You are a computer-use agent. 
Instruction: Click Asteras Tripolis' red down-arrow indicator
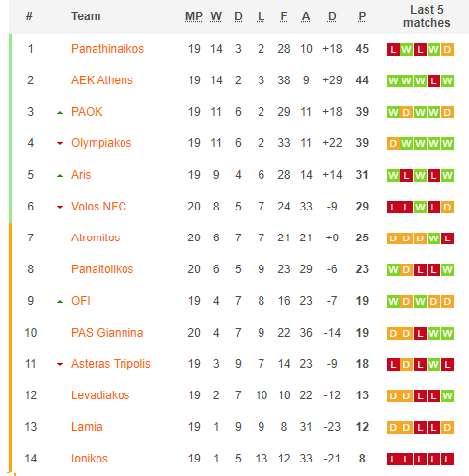pyautogui.click(x=60, y=364)
